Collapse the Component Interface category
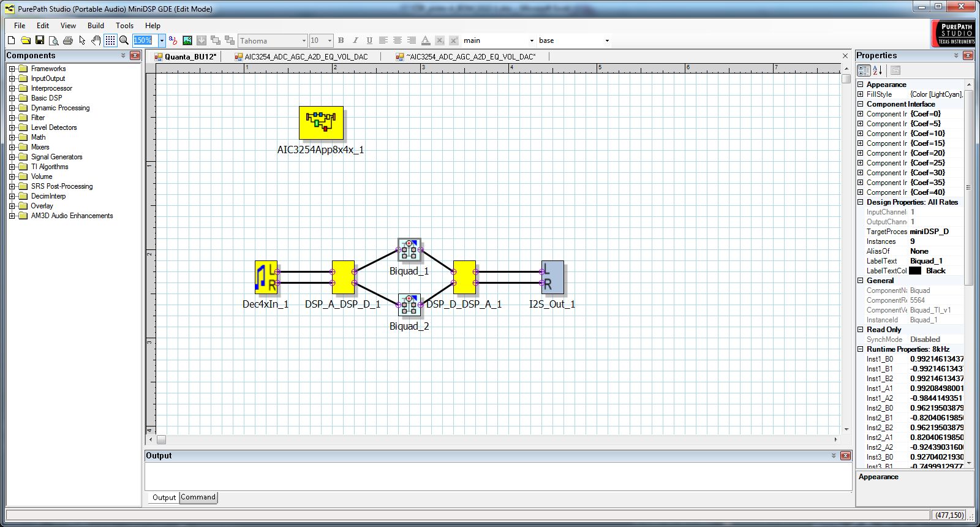980x527 pixels. (x=861, y=104)
